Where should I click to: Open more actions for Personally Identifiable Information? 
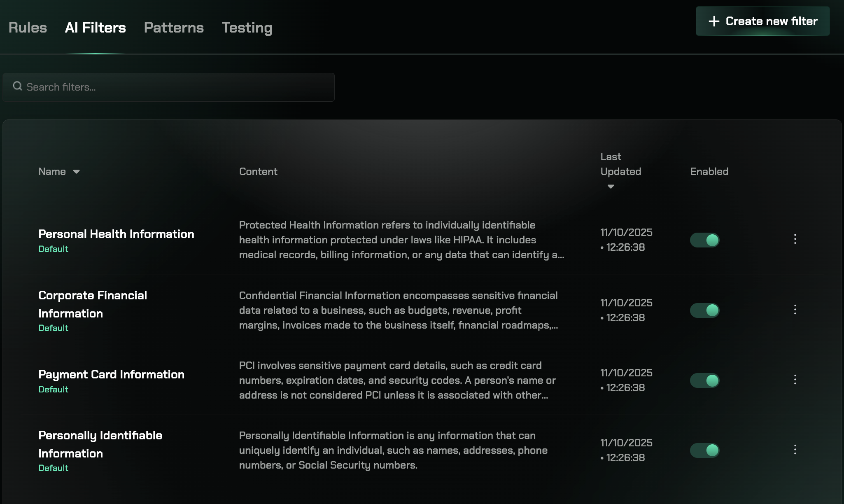click(x=795, y=450)
